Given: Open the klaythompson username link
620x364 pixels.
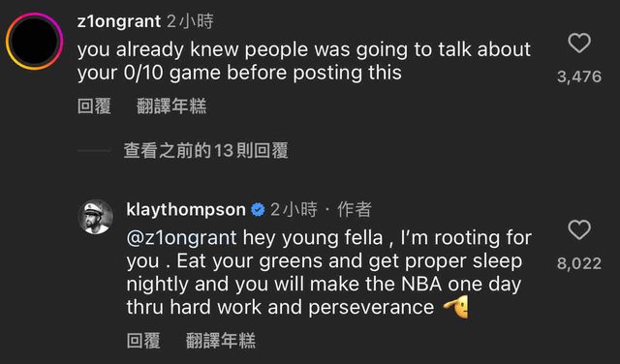Looking at the screenshot, I should tap(186, 210).
